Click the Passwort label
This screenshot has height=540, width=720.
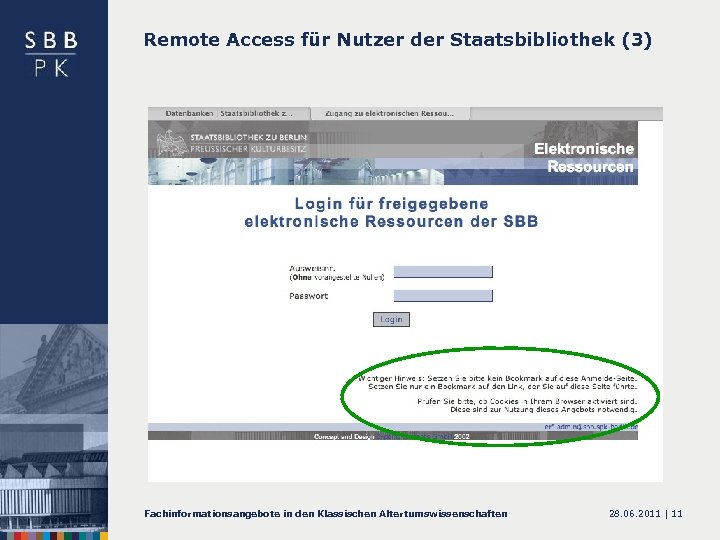[309, 296]
